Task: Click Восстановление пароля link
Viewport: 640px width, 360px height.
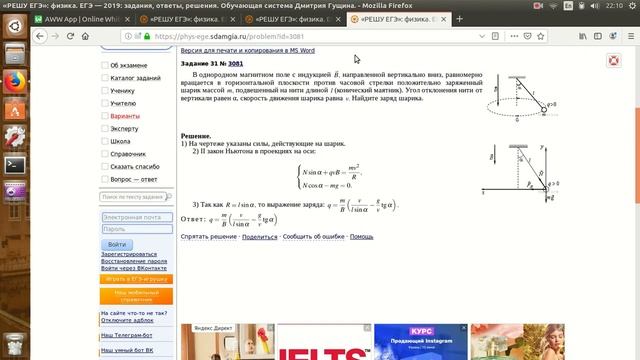Action: point(134,261)
